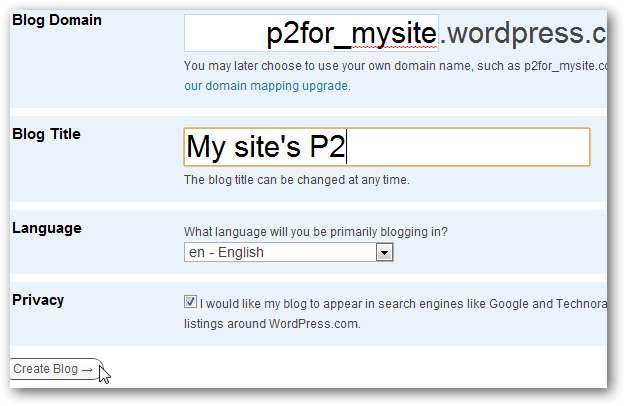Click the 'Privacy' section label
This screenshot has height=406, width=625.
click(x=38, y=300)
